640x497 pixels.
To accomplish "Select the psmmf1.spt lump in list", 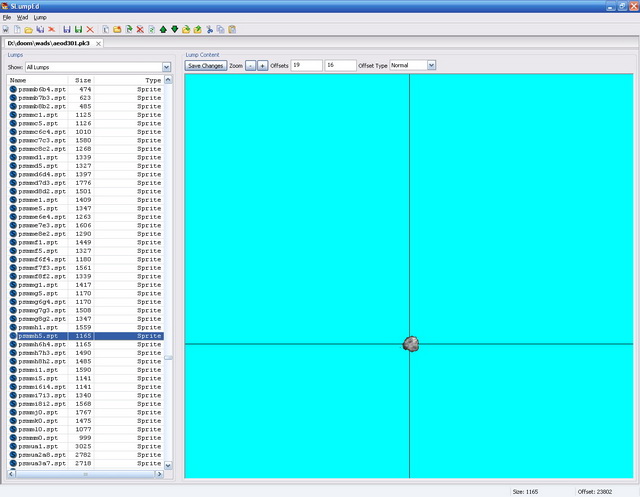I will coord(38,242).
